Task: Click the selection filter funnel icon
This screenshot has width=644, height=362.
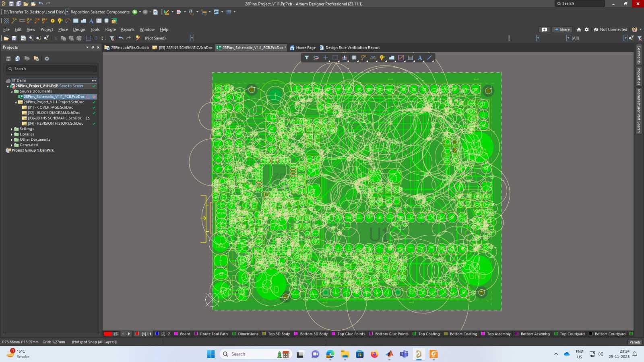Action: click(307, 58)
